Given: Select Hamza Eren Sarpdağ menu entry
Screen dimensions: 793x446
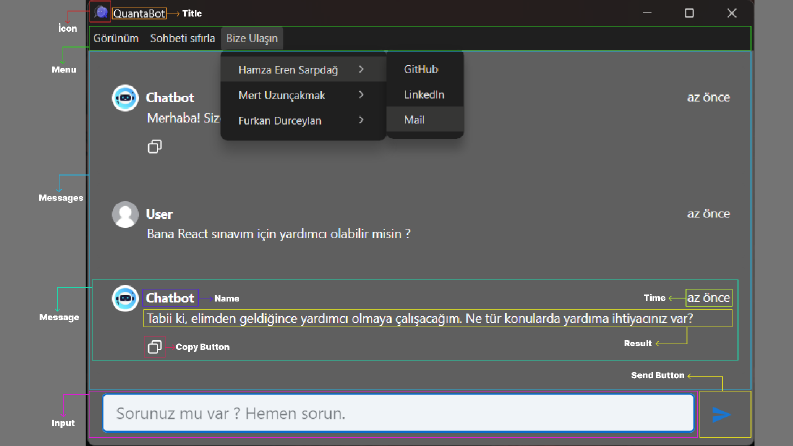Looking at the screenshot, I should tap(303, 70).
